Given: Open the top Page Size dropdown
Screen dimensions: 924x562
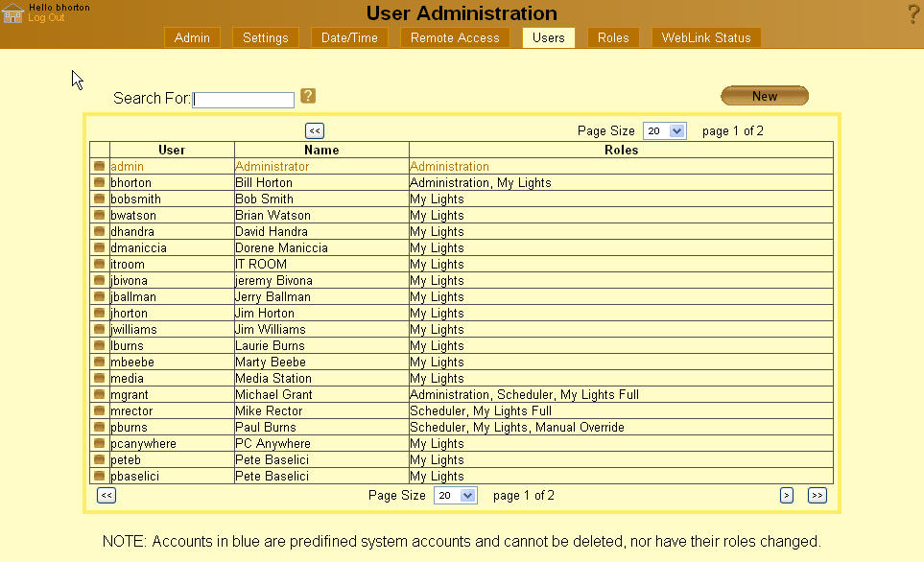Looking at the screenshot, I should point(664,130).
